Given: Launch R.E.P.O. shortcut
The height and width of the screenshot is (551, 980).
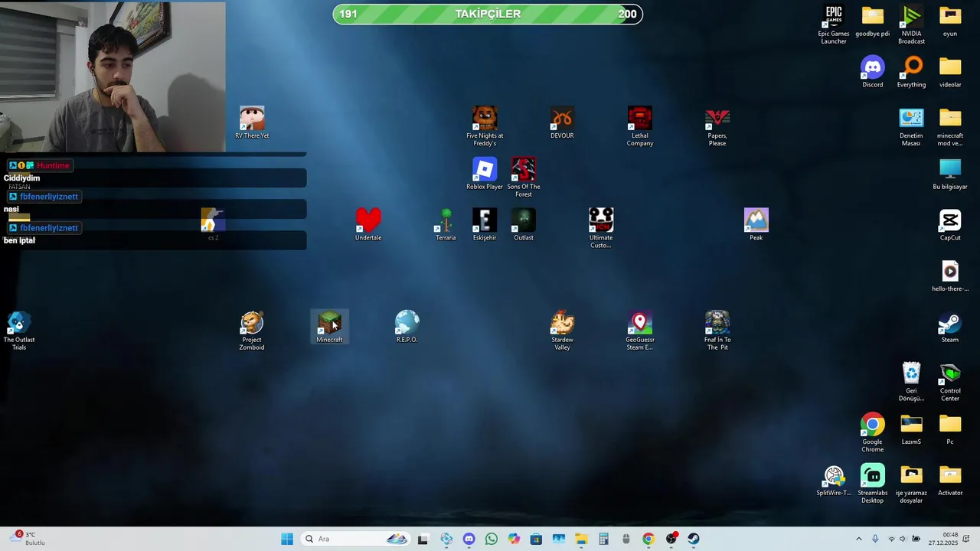Looking at the screenshot, I should click(x=407, y=328).
